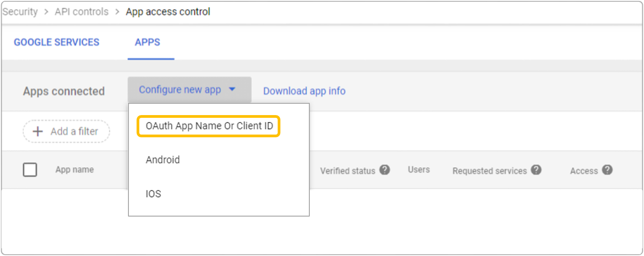644x256 pixels.
Task: Click the Users column header
Action: (418, 170)
